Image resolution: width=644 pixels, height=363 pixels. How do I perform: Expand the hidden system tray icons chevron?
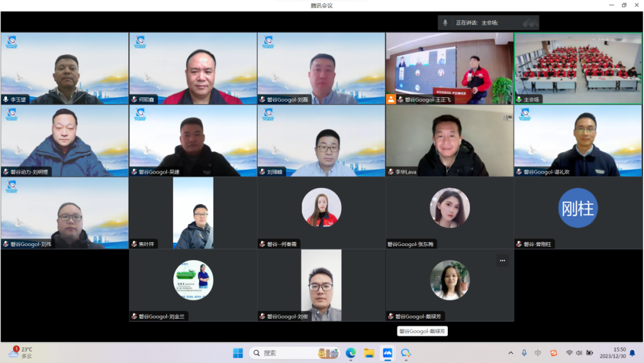(x=510, y=353)
